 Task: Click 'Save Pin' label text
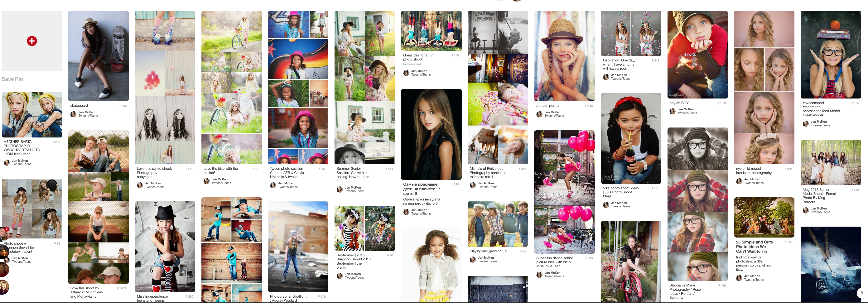(12, 79)
